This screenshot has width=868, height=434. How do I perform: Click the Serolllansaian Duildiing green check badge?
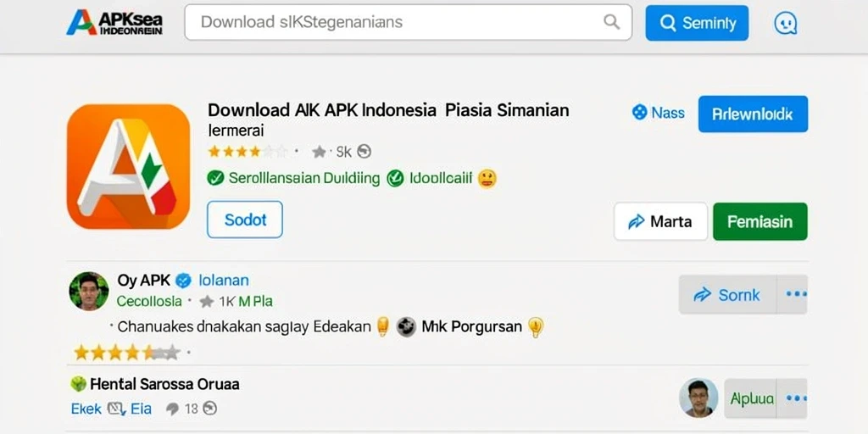[293, 178]
